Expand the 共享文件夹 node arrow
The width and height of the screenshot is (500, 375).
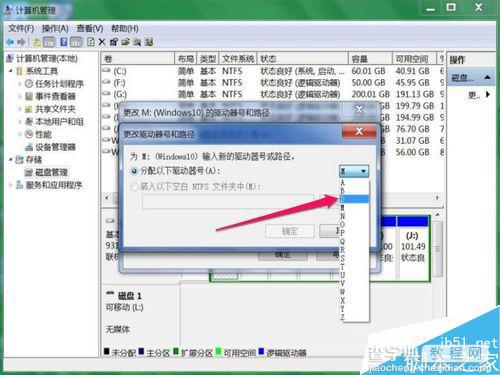click(20, 109)
